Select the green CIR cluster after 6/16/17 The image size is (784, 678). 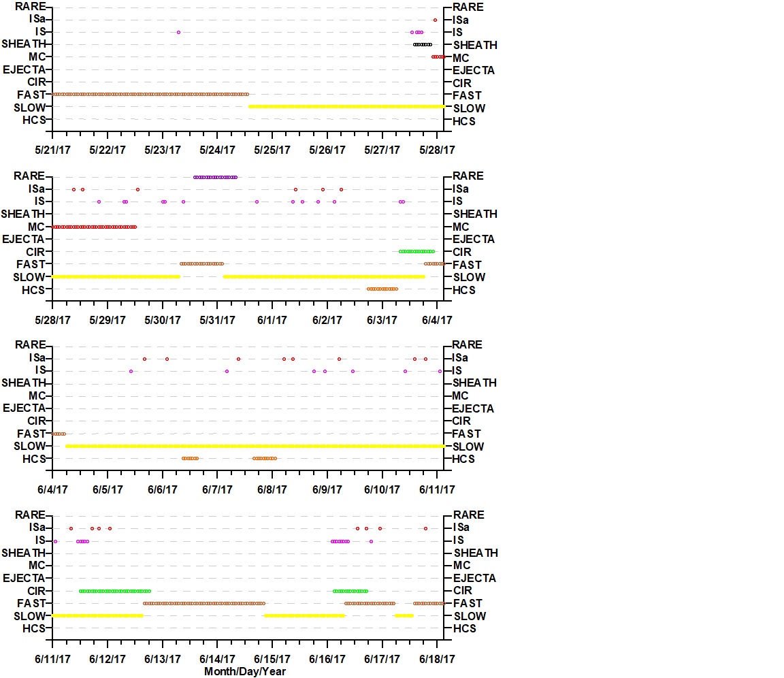(350, 591)
